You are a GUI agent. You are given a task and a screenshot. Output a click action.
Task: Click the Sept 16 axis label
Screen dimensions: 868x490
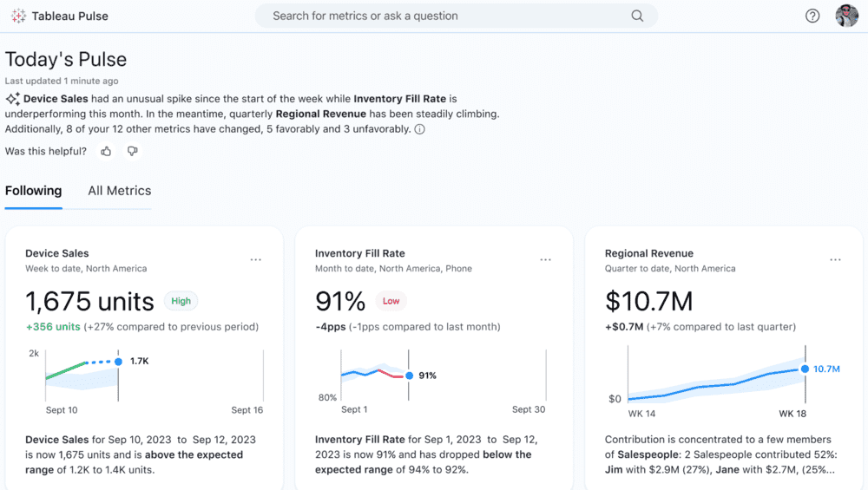click(247, 410)
